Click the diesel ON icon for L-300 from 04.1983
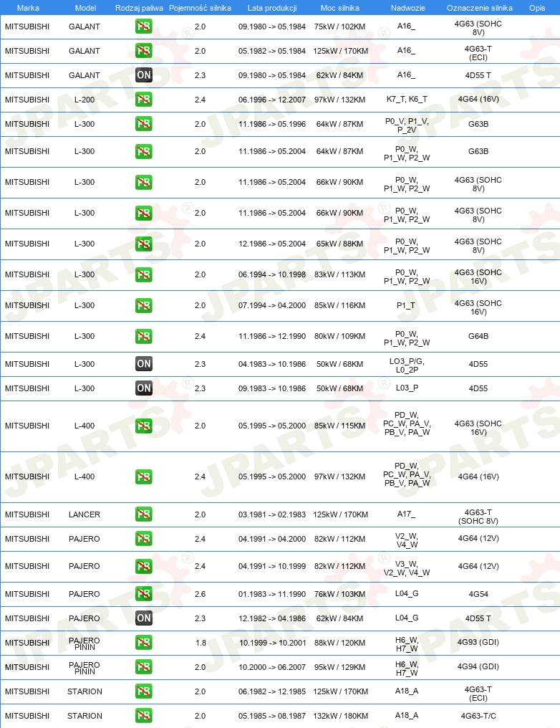 pos(144,364)
